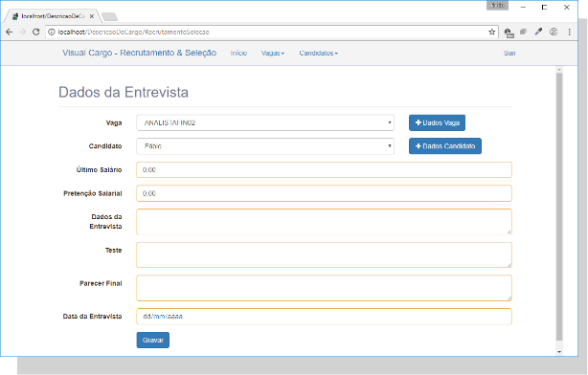This screenshot has height=375, width=588.
Task: Click the scrollbar up arrow
Action: point(559,70)
